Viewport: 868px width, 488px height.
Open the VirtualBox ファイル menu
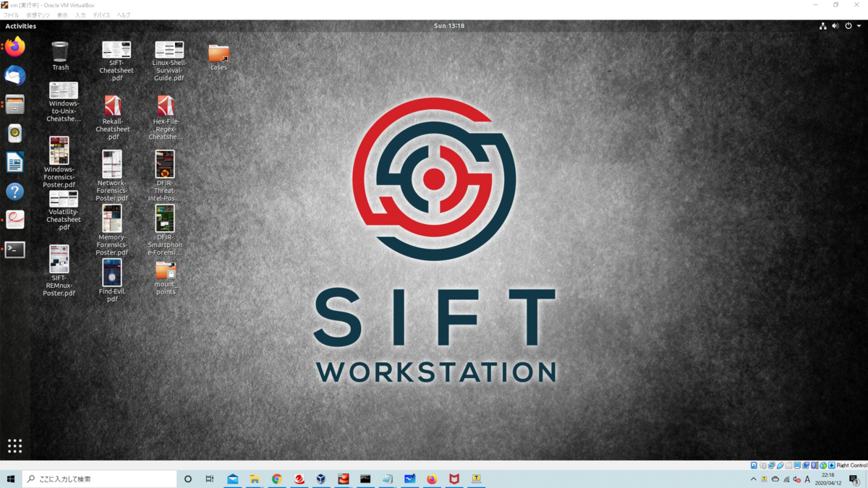pos(12,15)
